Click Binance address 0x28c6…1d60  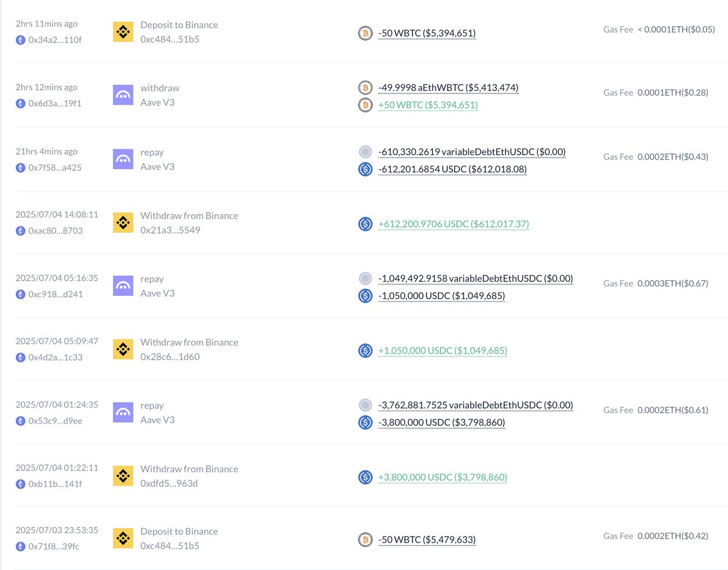click(x=170, y=357)
